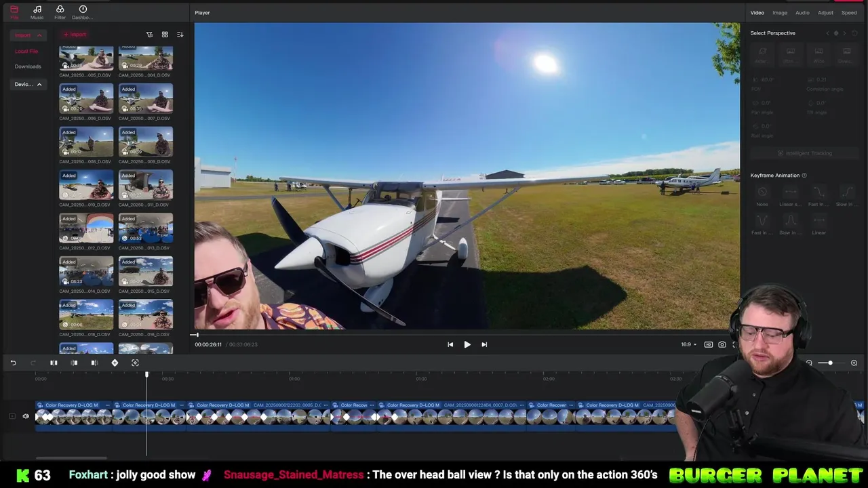Image resolution: width=868 pixels, height=488 pixels.
Task: Switch to the Speed tab
Action: [x=849, y=12]
